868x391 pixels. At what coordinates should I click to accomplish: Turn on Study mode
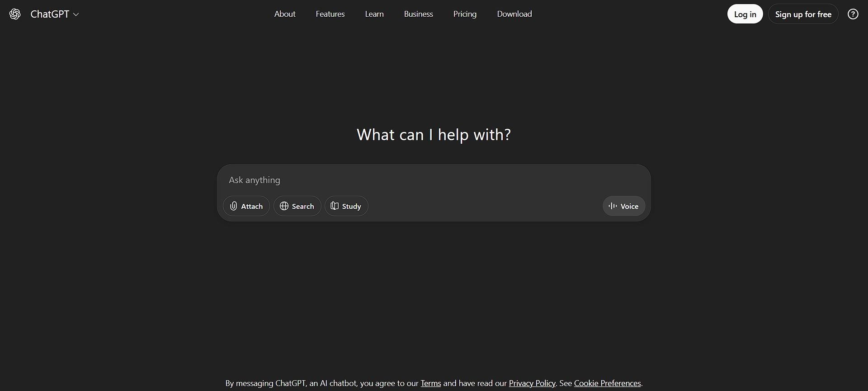(x=346, y=206)
